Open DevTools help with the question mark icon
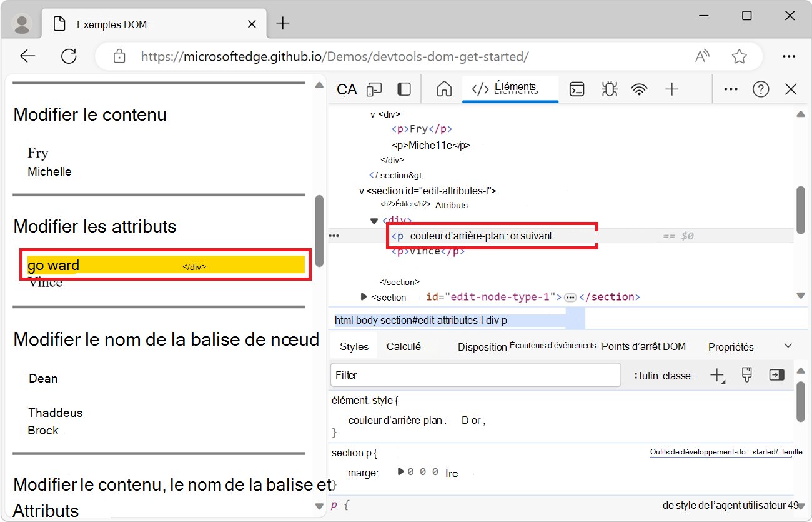The width and height of the screenshot is (812, 522). tap(761, 89)
